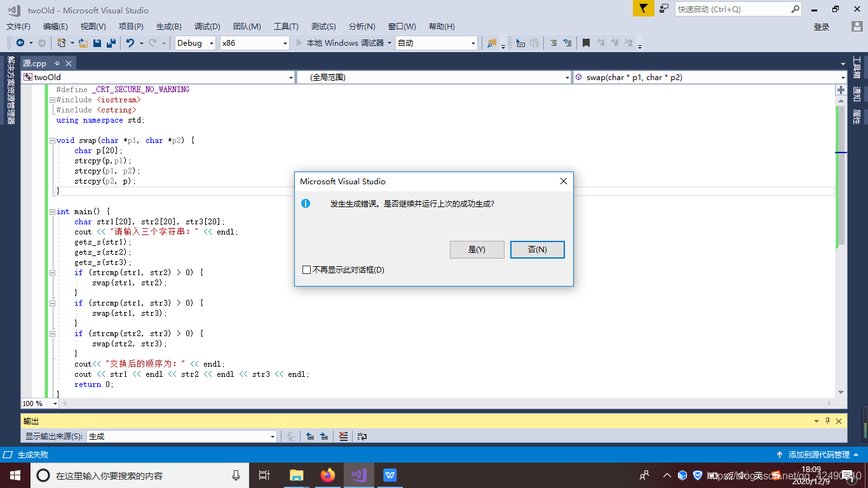Click the split editor icon above scrollbar
The image size is (868, 488).
pos(841,90)
